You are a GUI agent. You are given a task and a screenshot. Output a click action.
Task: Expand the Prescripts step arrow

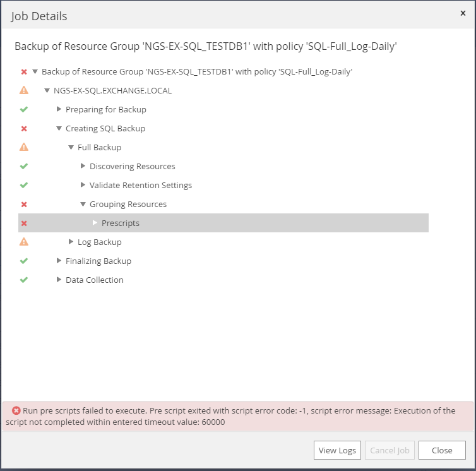(95, 223)
